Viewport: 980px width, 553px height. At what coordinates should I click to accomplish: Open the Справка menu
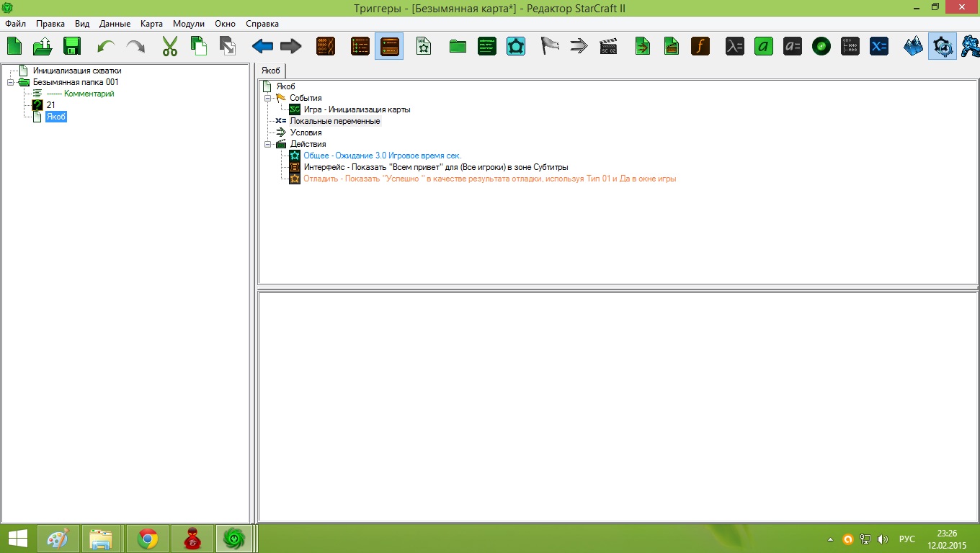pos(262,24)
